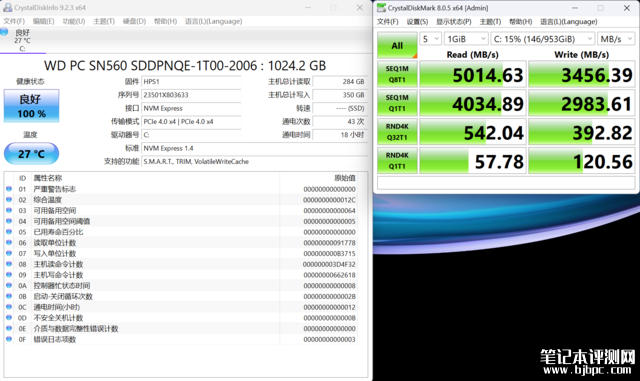
Task: Click the empty comment field in CrystalDiskMark
Action: point(506,183)
